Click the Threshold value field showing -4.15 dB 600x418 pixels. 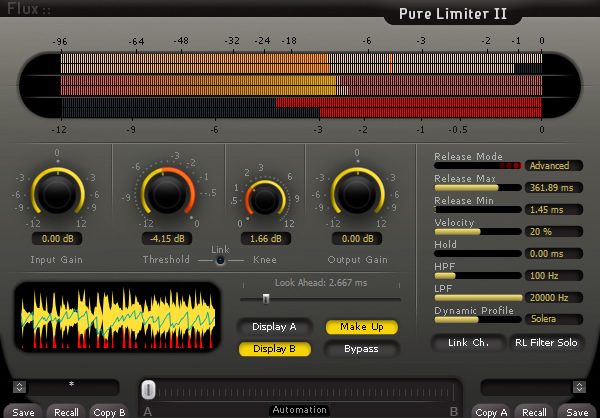[166, 239]
